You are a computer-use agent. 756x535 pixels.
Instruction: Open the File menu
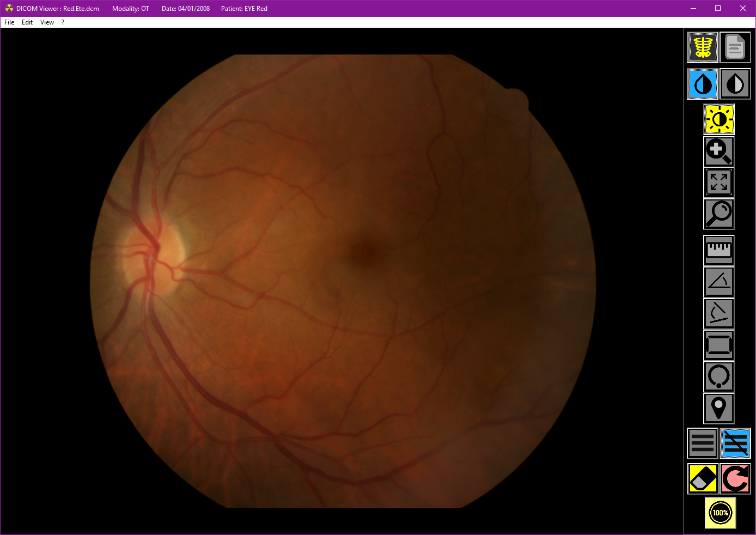[9, 22]
